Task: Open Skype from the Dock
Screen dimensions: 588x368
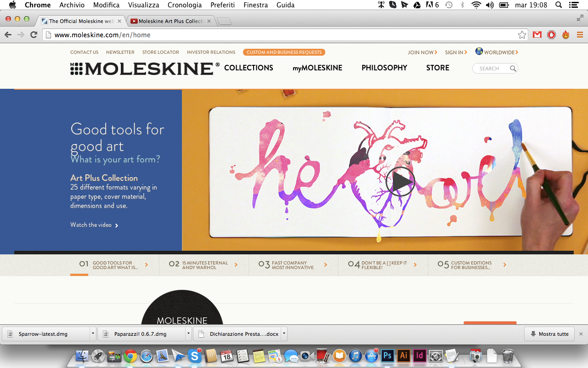Action: [x=195, y=356]
